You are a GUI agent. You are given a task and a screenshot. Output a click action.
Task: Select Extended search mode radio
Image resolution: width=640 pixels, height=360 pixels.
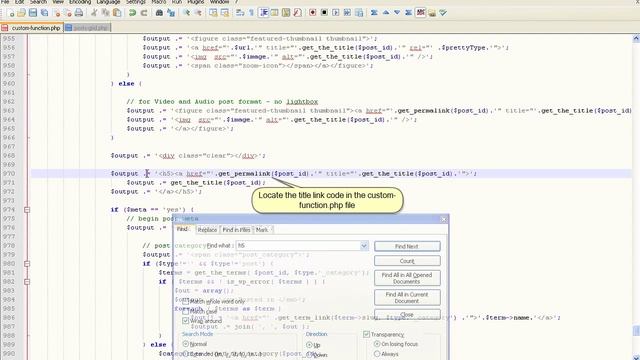pyautogui.click(x=186, y=354)
